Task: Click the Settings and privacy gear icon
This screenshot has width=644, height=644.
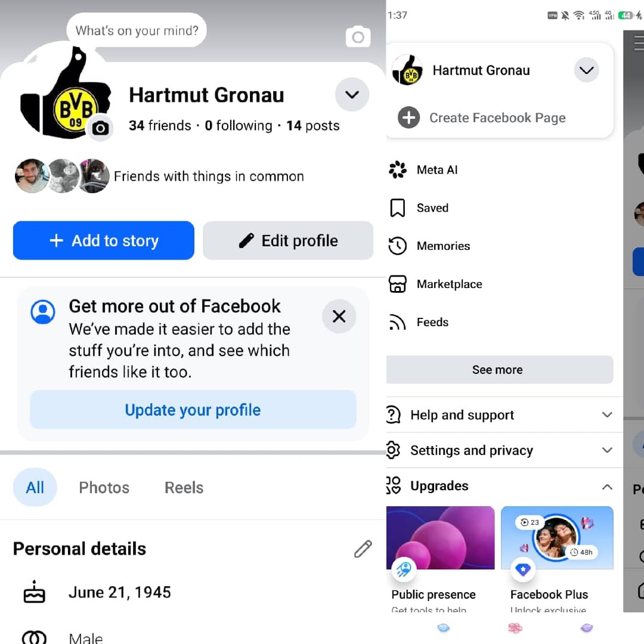Action: [x=393, y=450]
